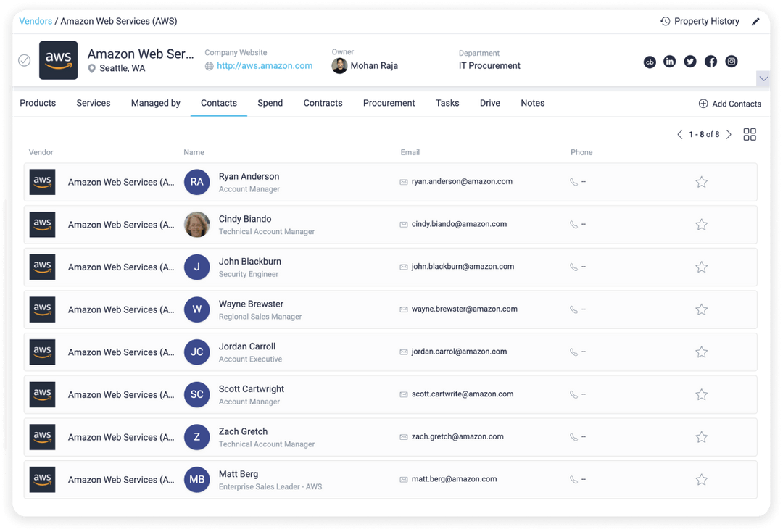Click Matt Berg's MB avatar

click(x=196, y=480)
